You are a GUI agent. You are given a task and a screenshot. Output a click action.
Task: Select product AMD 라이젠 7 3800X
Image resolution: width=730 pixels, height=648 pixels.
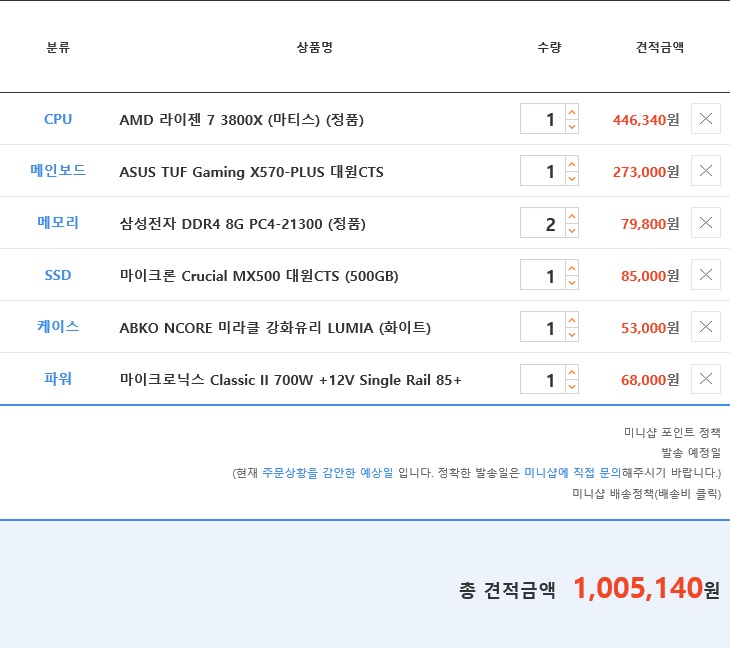coord(241,120)
